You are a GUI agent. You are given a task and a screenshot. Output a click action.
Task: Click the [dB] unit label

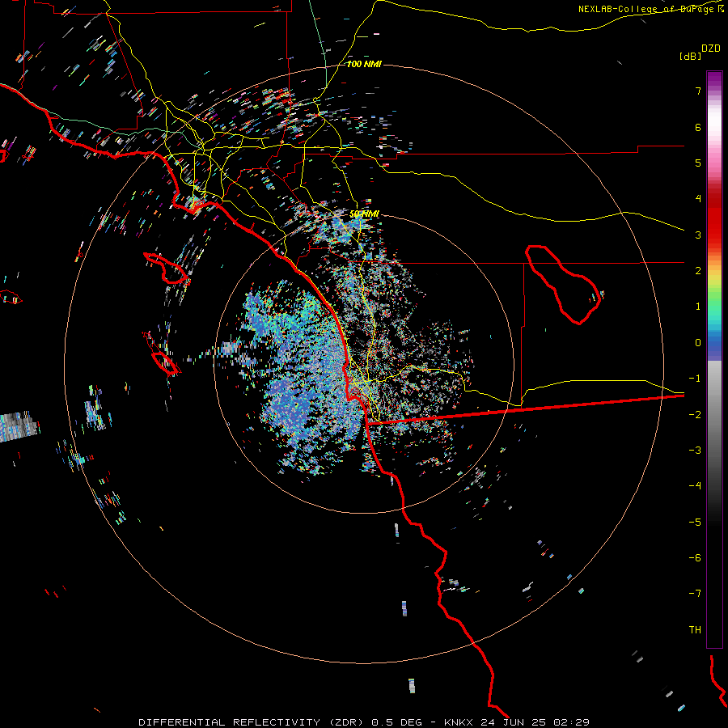pyautogui.click(x=690, y=56)
